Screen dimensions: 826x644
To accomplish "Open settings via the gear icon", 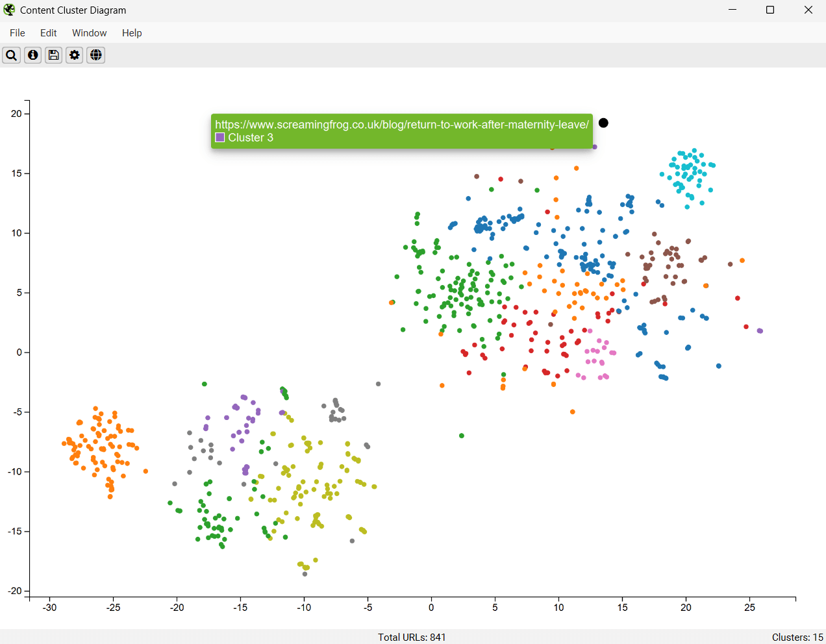I will (x=74, y=55).
